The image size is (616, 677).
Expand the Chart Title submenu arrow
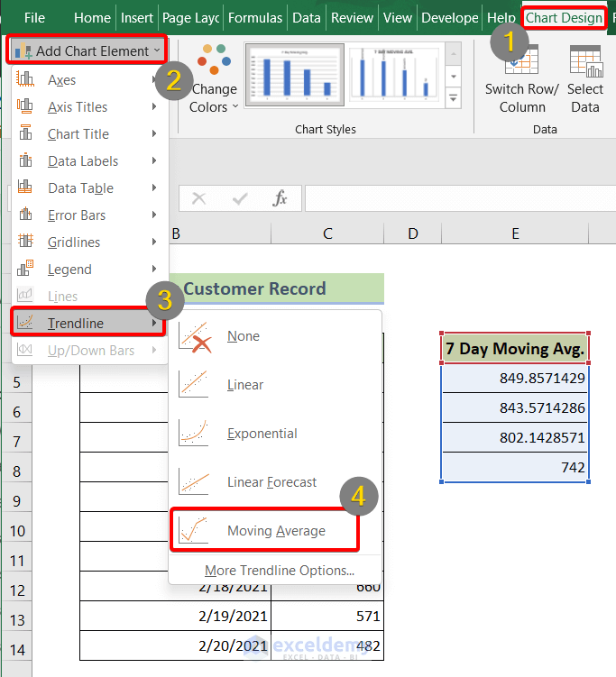pyautogui.click(x=154, y=133)
